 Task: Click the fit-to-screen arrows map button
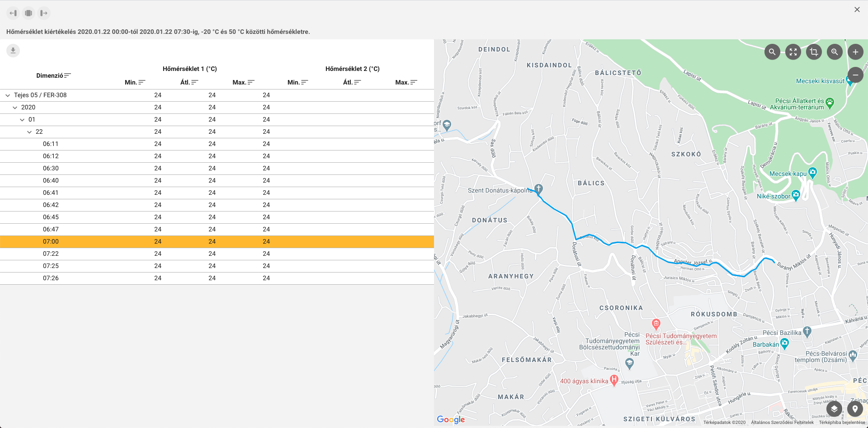(x=793, y=52)
